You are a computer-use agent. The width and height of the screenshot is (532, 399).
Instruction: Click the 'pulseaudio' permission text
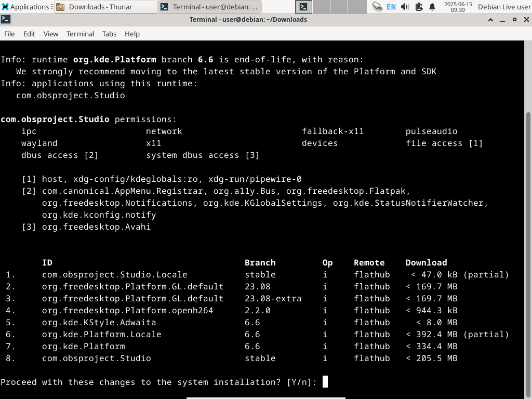tap(432, 131)
